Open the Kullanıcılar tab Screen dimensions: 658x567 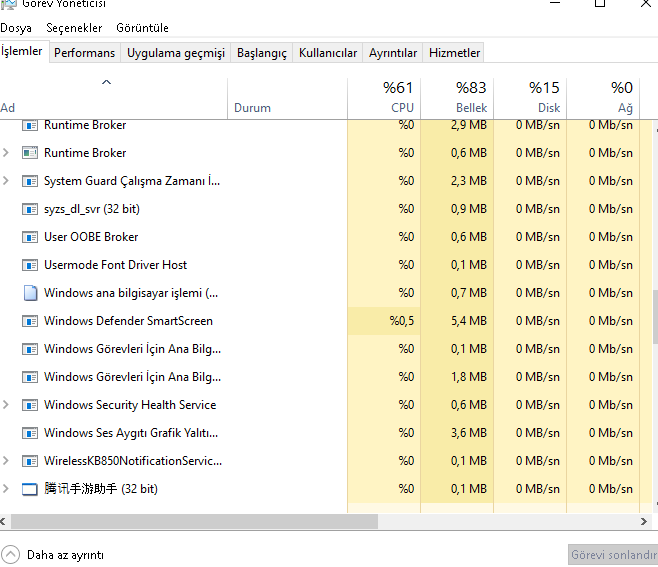click(x=328, y=53)
